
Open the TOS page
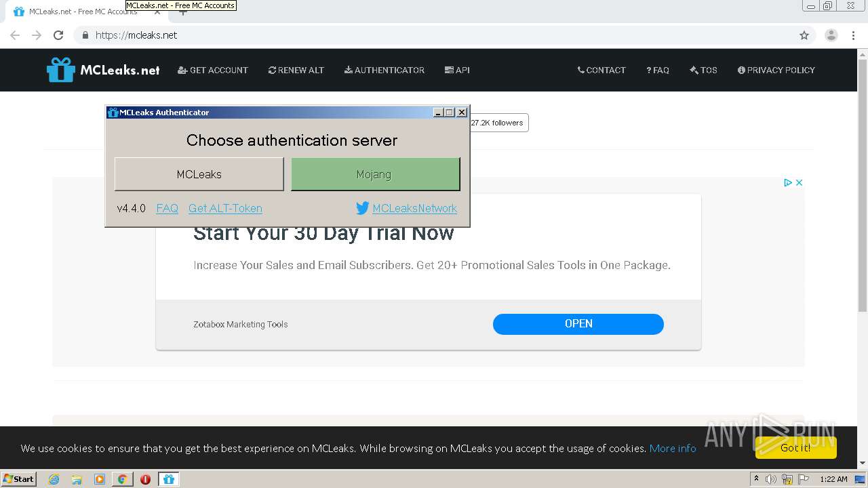pos(703,70)
